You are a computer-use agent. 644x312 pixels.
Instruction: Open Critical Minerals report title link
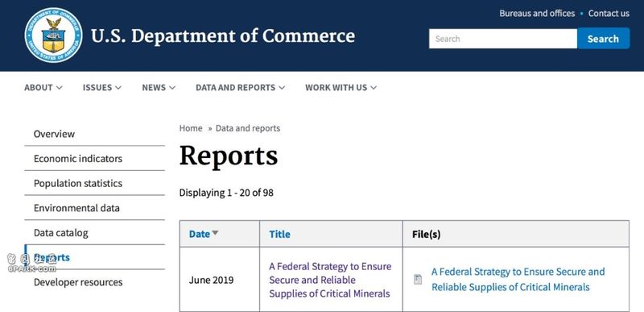pos(330,280)
